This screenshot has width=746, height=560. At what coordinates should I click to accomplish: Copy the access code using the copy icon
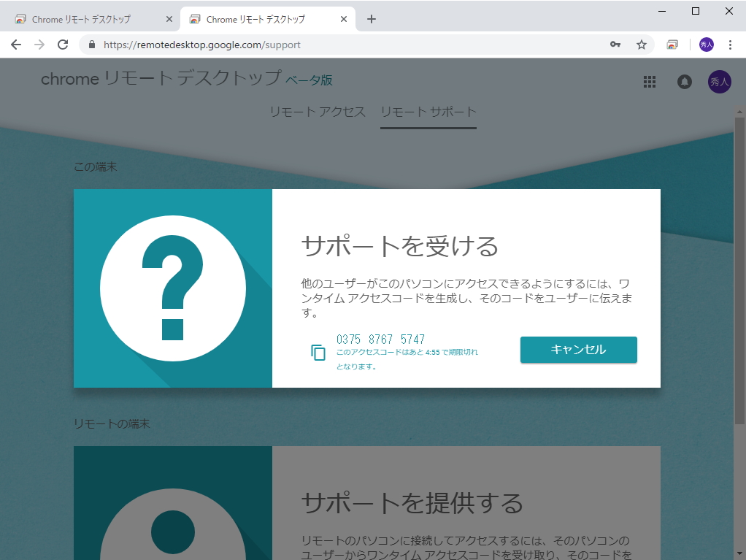tap(317, 350)
